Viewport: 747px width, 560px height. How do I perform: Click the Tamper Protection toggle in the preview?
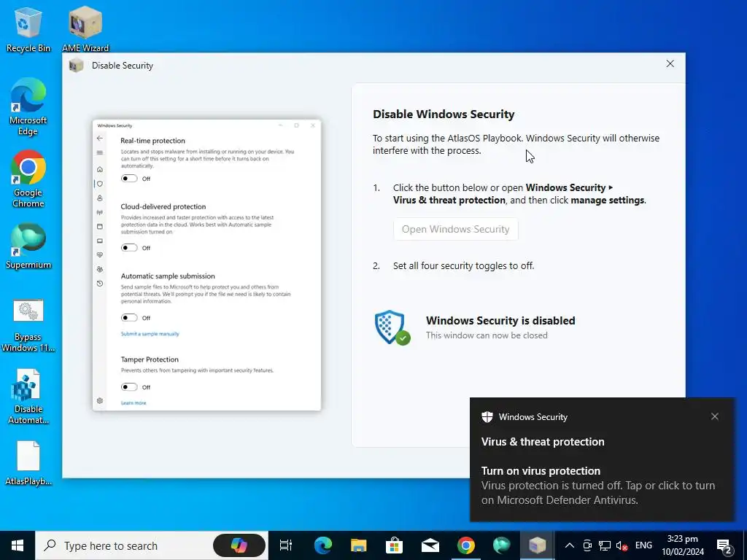[129, 386]
